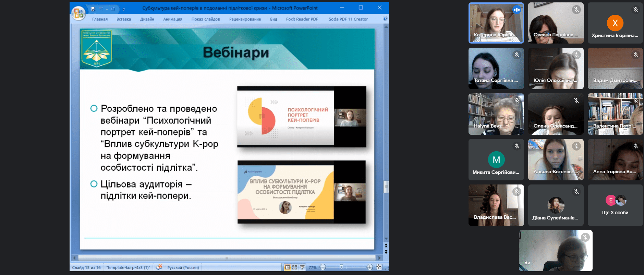Expand the "Ще 3 особи" participants tile
This screenshot has width=644, height=275.
pyautogui.click(x=615, y=205)
